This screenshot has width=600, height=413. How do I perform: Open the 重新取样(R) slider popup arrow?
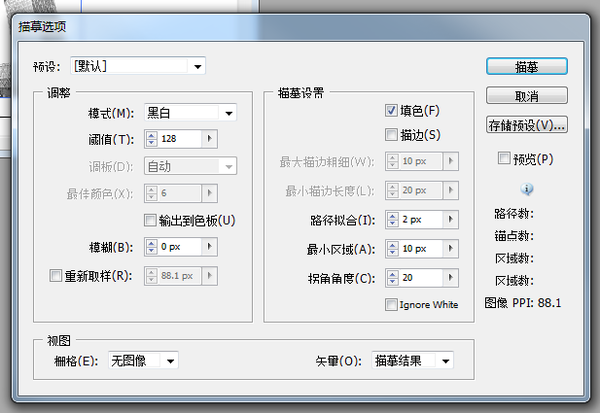tap(209, 276)
